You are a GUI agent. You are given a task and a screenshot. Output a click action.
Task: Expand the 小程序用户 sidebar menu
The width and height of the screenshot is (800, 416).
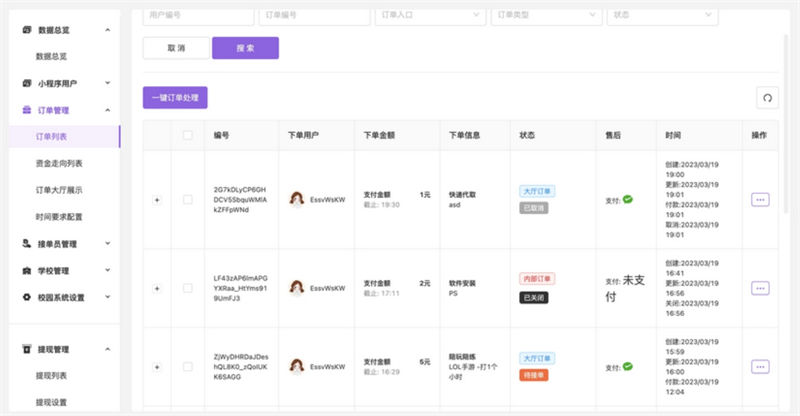pos(65,83)
